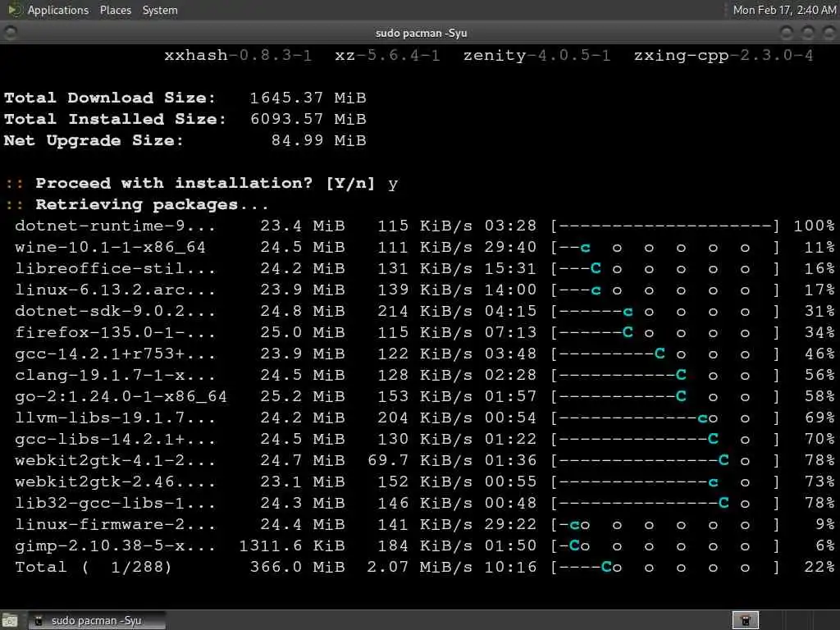This screenshot has width=840, height=630.
Task: Click the show desktop icon in the bottom panel
Action: [x=10, y=621]
